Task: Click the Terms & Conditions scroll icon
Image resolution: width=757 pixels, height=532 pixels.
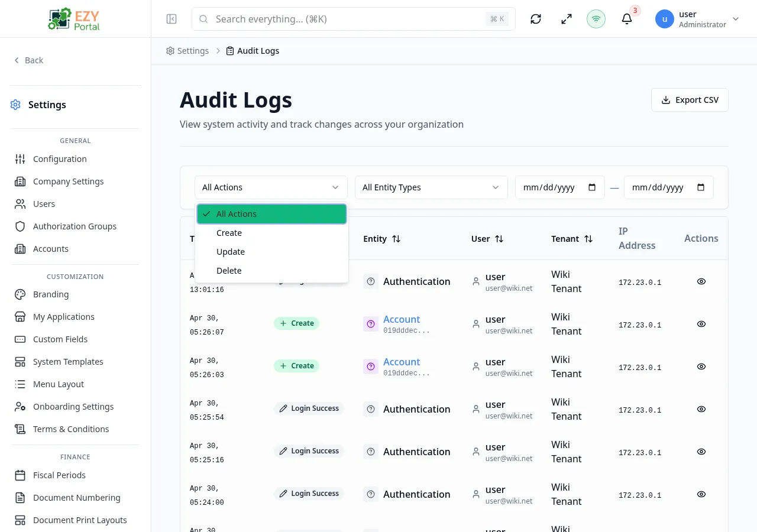Action: pyautogui.click(x=20, y=429)
